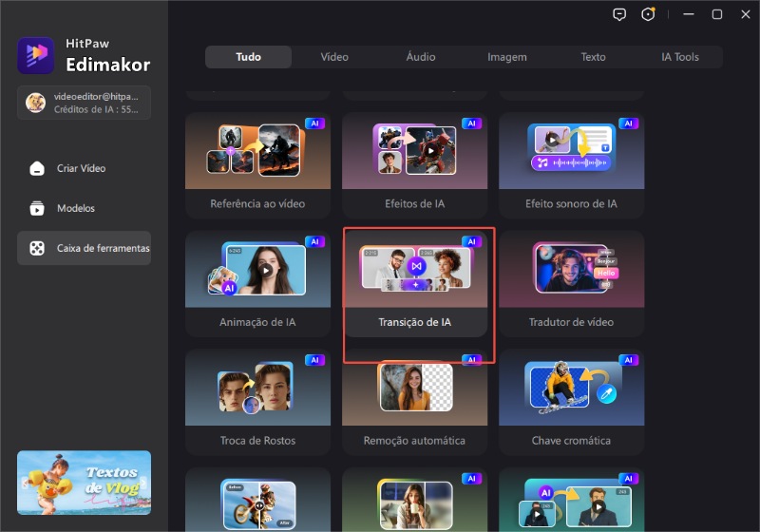Viewport: 760px width, 532px height.
Task: Open the Efeito sonoro de IA thumbnail
Action: [572, 151]
